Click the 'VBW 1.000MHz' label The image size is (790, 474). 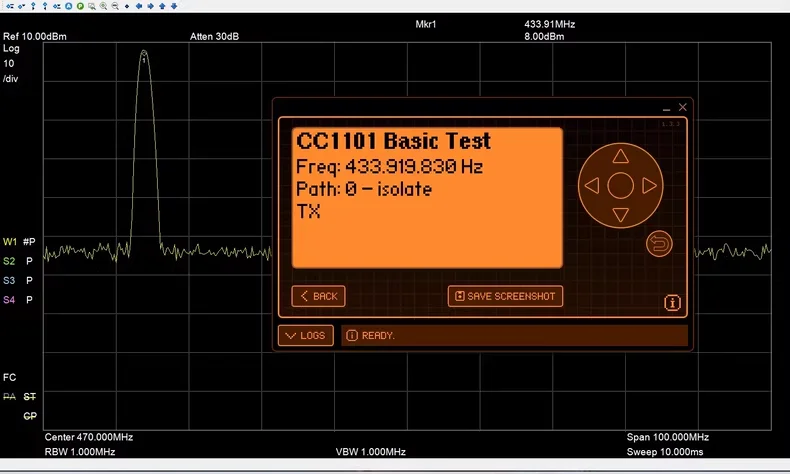371,452
